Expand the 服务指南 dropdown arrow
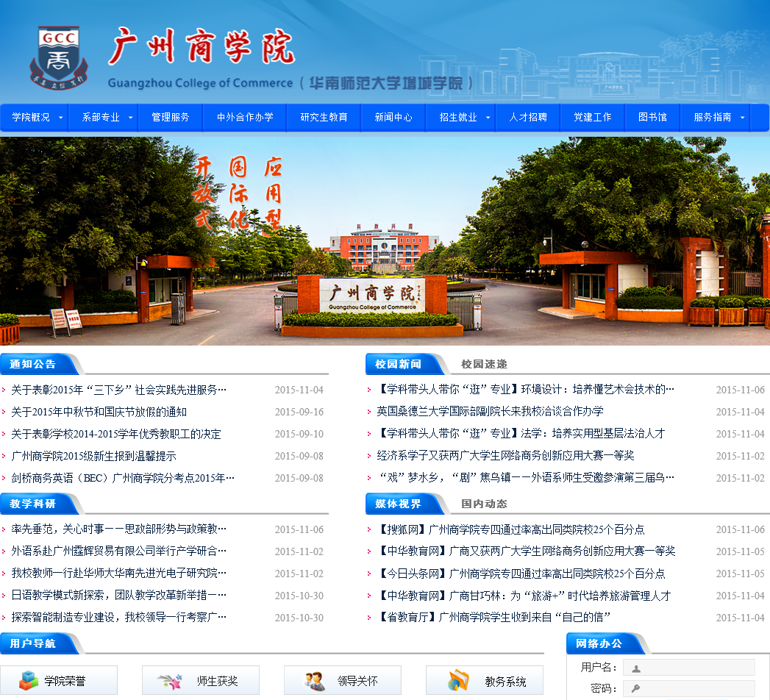This screenshot has width=770, height=700. click(x=742, y=118)
